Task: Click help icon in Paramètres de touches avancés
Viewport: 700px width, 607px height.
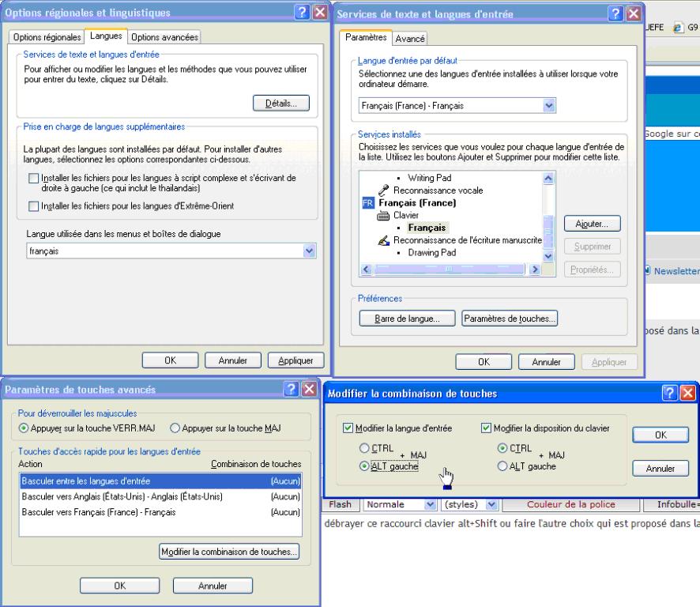Action: coord(290,390)
